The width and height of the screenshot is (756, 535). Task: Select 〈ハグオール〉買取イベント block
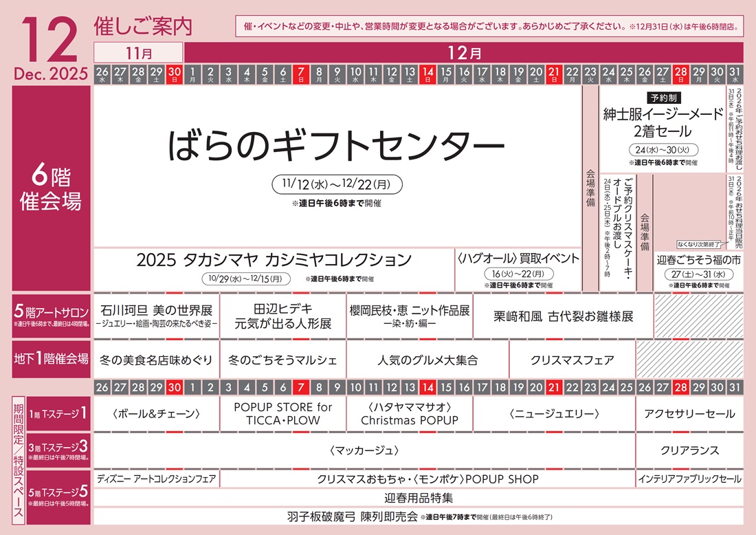[x=518, y=259]
